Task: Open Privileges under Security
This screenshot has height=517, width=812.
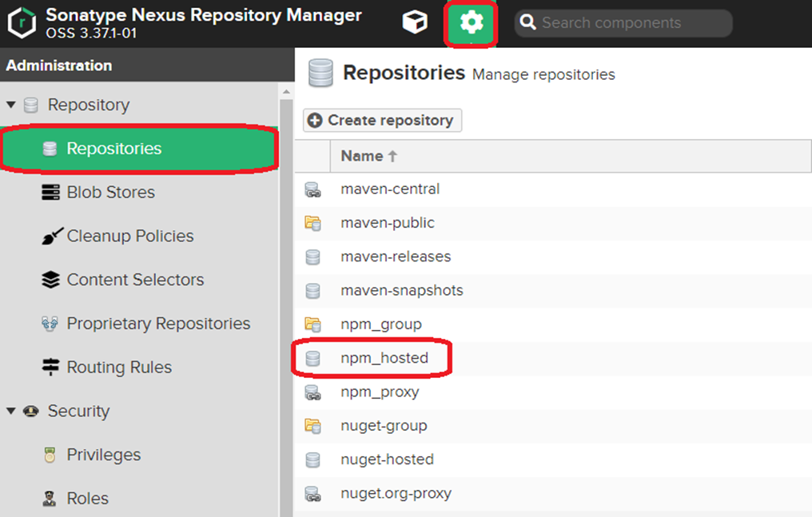Action: pyautogui.click(x=139, y=455)
